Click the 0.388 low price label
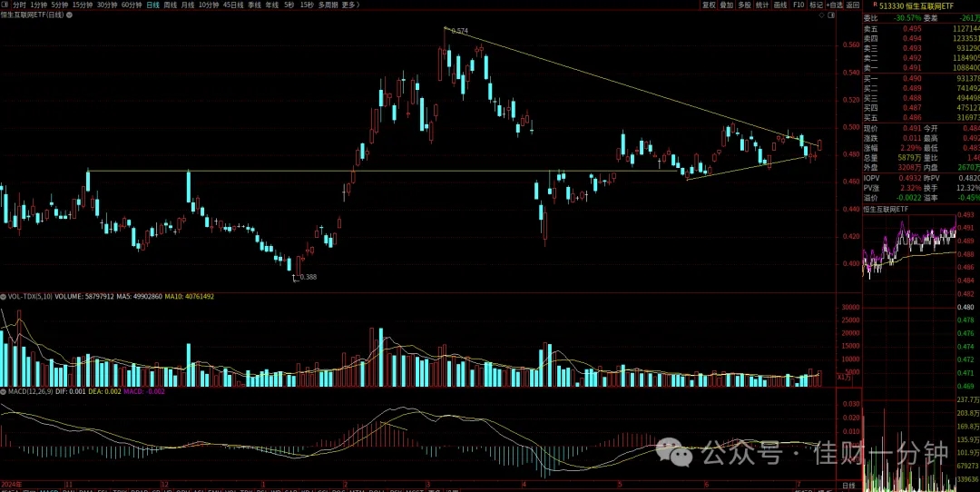This screenshot has width=980, height=492. [x=309, y=276]
